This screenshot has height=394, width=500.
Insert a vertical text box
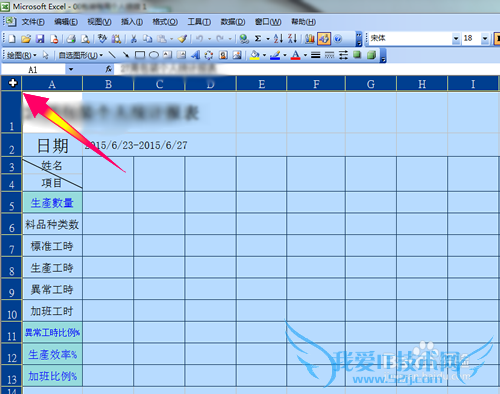(181, 55)
